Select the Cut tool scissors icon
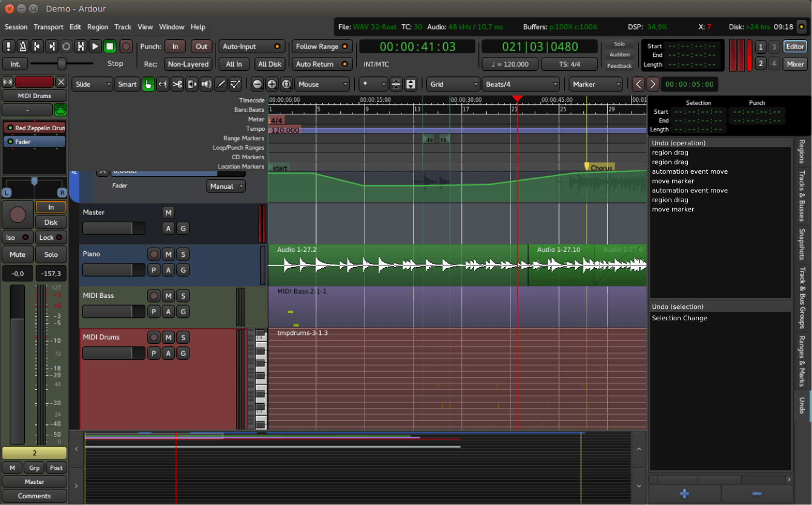Viewport: 812px width, 505px height. coord(177,84)
